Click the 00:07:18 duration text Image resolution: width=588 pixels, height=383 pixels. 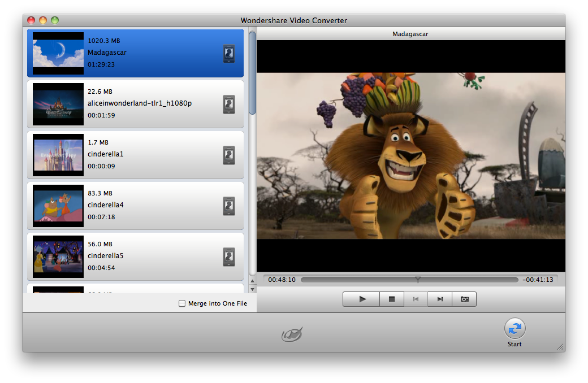tap(101, 217)
